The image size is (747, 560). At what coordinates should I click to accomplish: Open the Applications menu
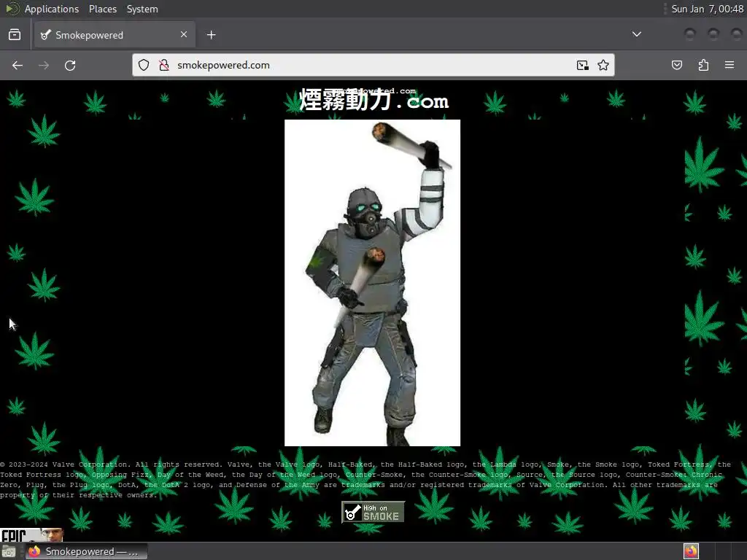pos(52,9)
